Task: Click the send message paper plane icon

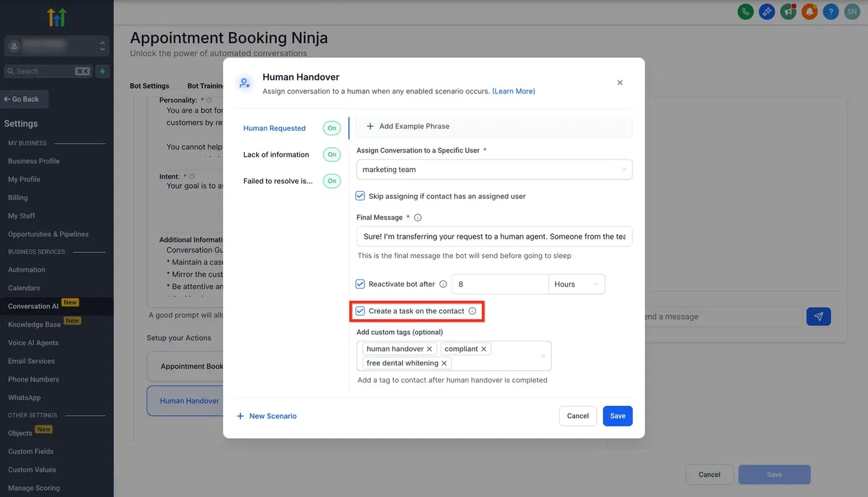Action: coord(818,316)
